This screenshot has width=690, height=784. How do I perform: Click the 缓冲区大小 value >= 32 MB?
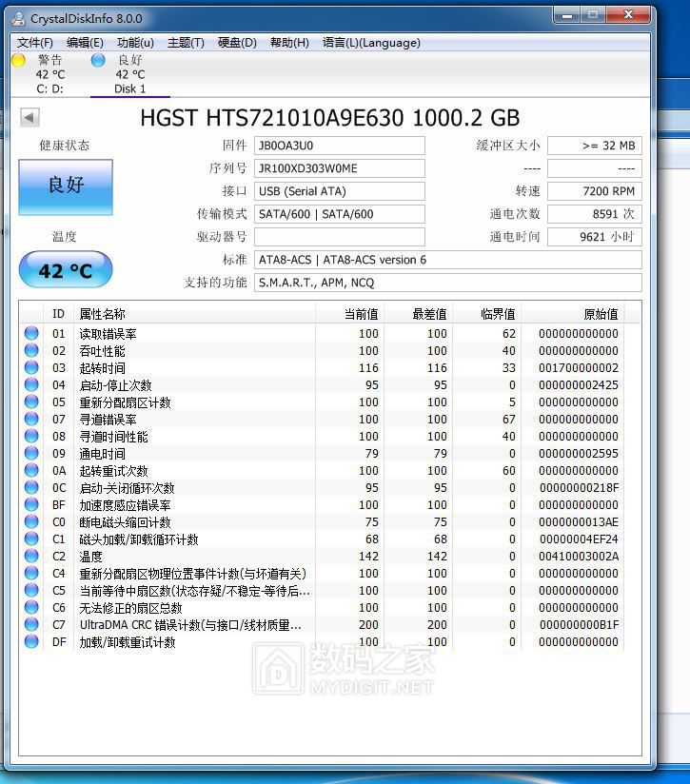595,146
